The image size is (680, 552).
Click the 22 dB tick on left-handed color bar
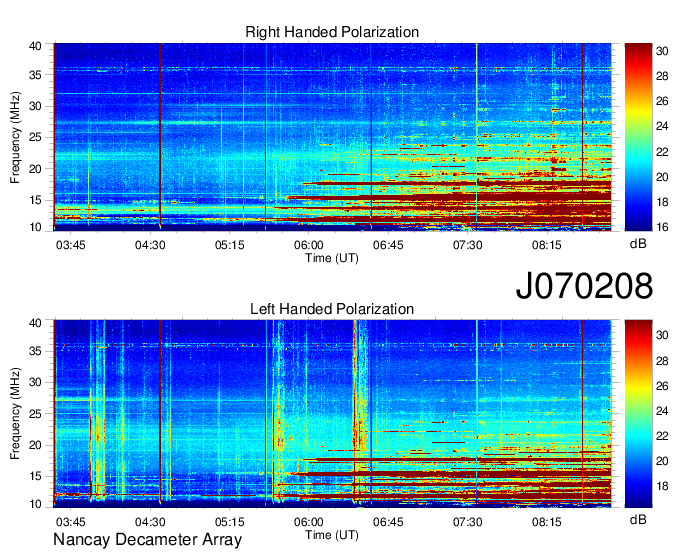click(x=662, y=436)
